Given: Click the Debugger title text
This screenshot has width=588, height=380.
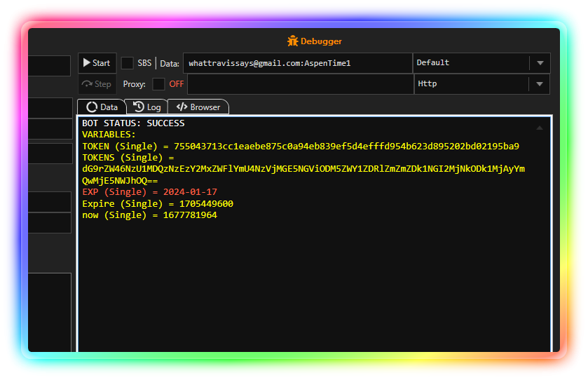Looking at the screenshot, I should (x=321, y=41).
